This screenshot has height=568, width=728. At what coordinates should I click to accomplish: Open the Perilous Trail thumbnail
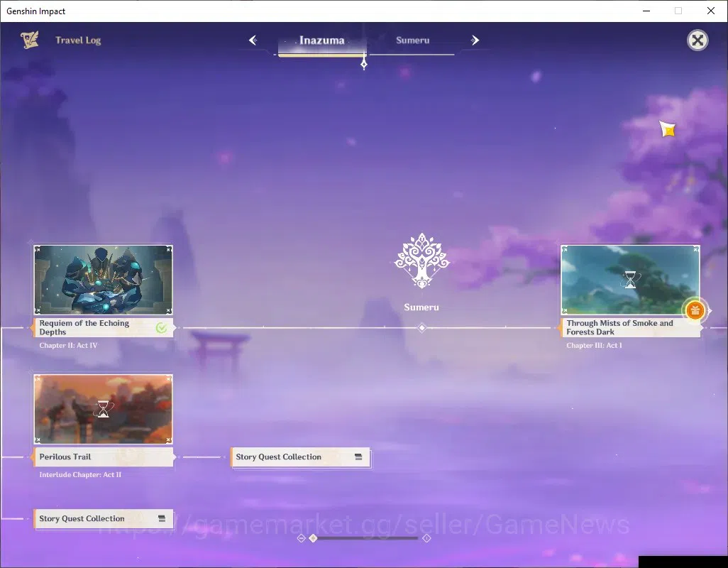click(x=103, y=409)
